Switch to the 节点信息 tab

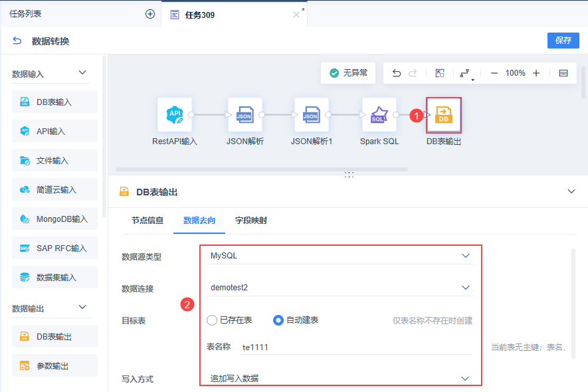coord(147,221)
